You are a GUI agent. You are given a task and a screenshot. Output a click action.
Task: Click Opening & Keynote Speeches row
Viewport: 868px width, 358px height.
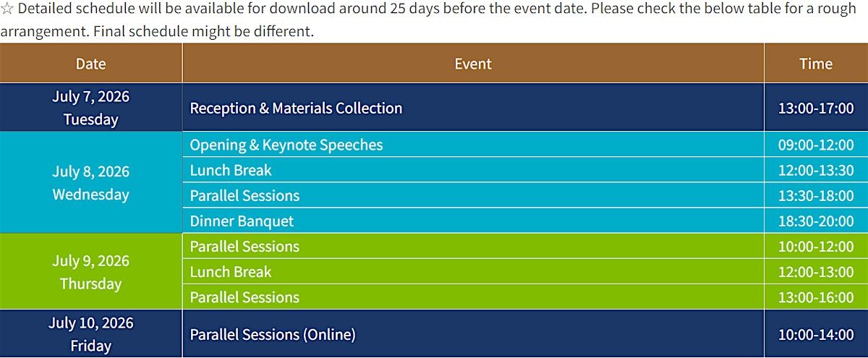tap(286, 145)
